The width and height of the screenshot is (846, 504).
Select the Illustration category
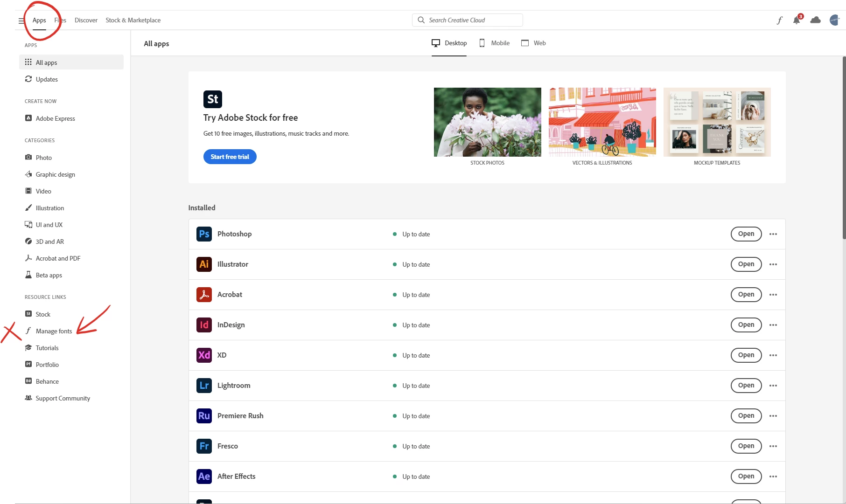pos(71,208)
